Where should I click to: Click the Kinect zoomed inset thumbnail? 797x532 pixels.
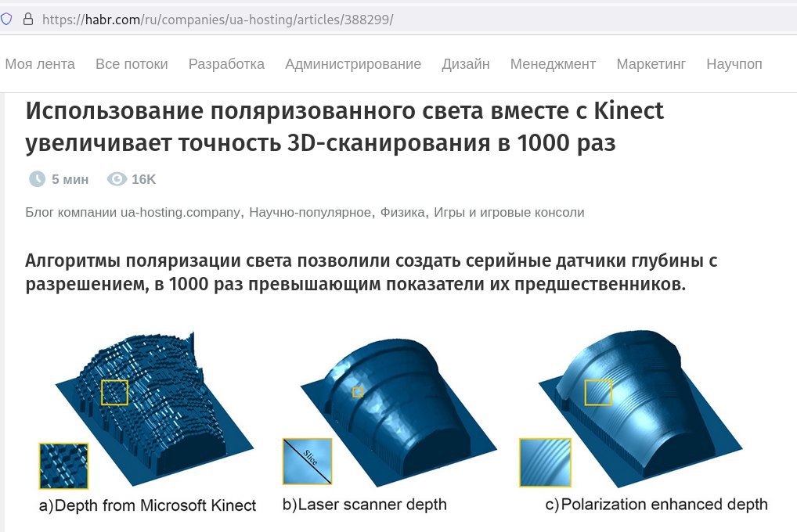tap(64, 465)
